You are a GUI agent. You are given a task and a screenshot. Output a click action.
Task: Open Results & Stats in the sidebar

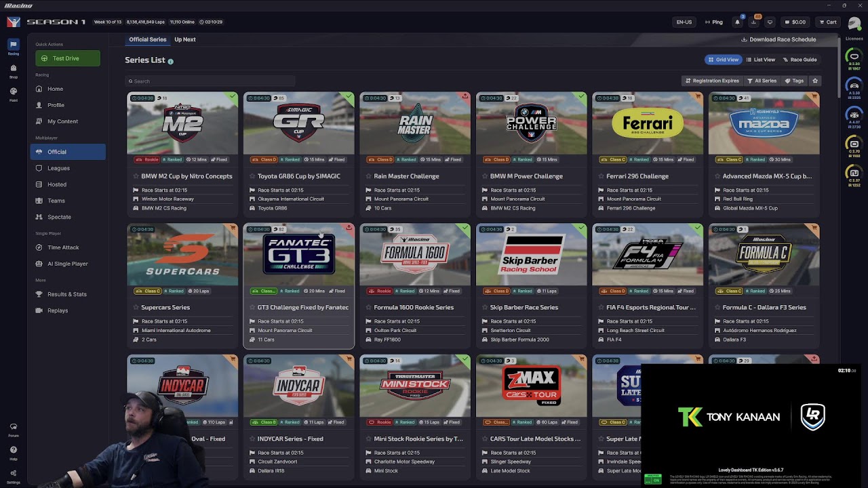pyautogui.click(x=68, y=294)
